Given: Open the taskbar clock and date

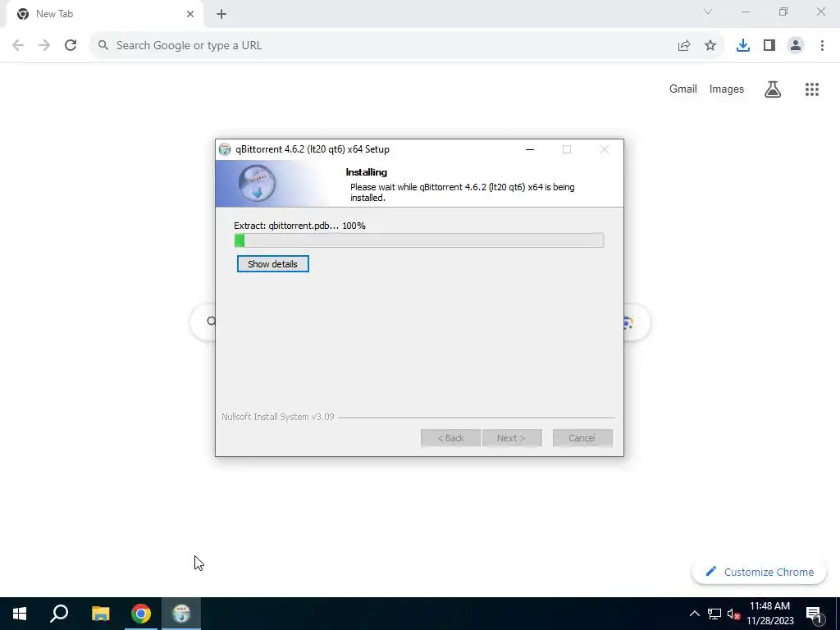Looking at the screenshot, I should click(769, 614).
